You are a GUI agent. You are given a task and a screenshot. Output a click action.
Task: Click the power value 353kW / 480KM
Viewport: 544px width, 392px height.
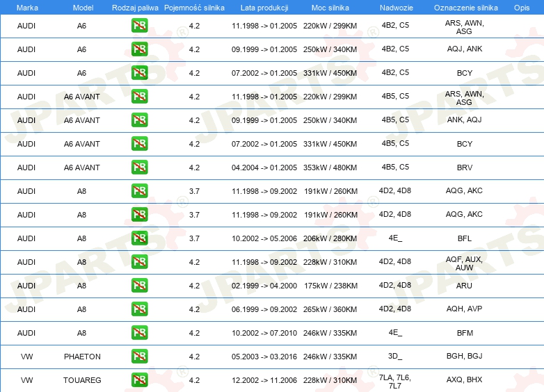click(330, 168)
